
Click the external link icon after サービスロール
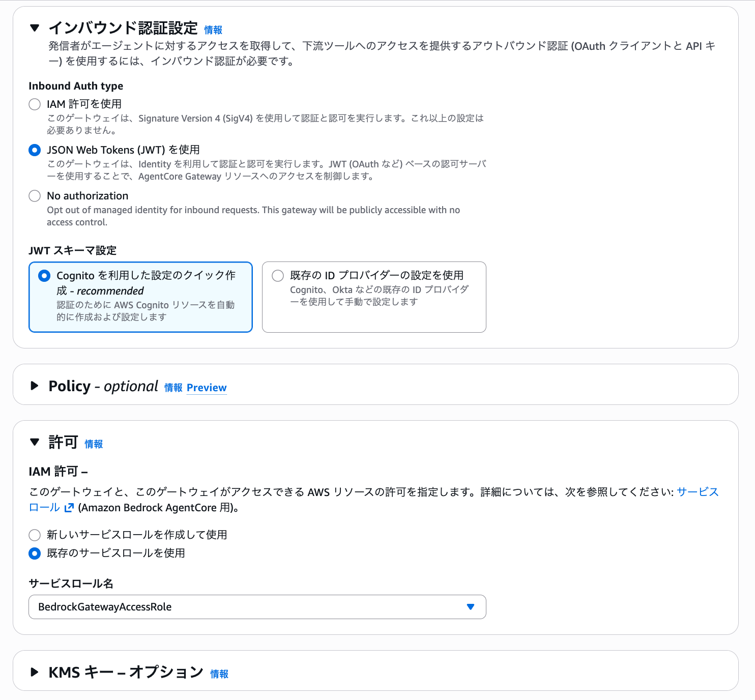coord(69,507)
